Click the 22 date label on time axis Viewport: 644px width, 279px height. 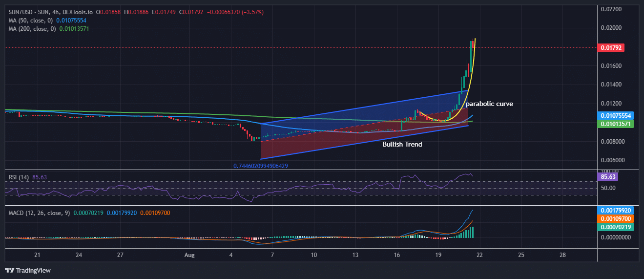coord(480,255)
